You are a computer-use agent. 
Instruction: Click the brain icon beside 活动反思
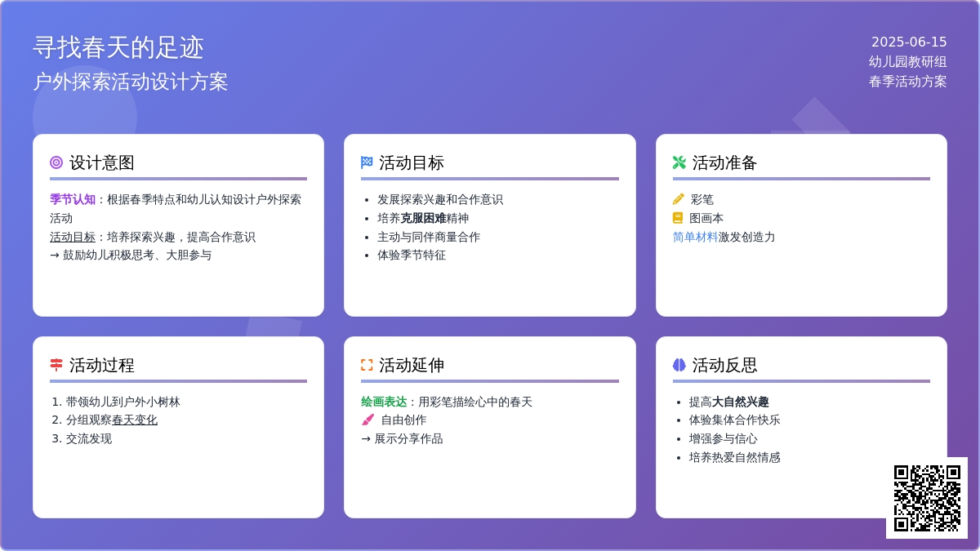[679, 365]
